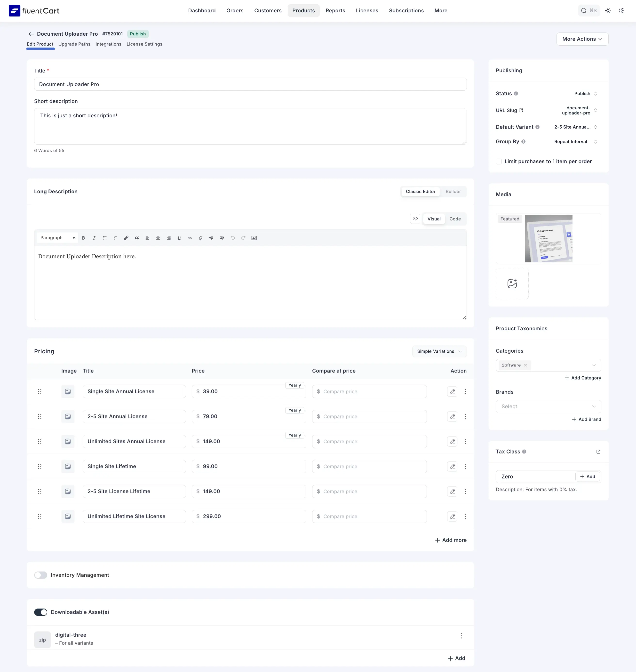Screen dimensions: 636x672
Task: Insert a hyperlink in the description editor
Action: click(126, 237)
